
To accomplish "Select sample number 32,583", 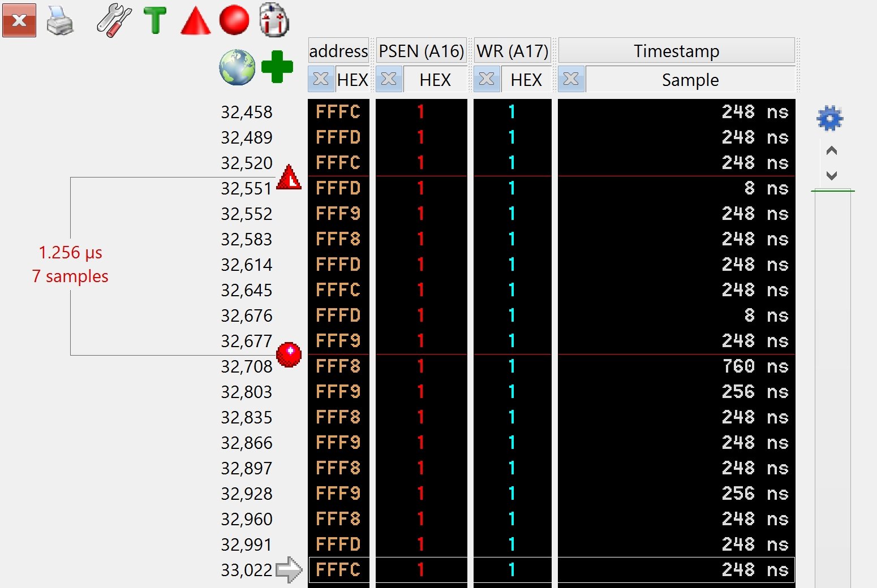I will 247,239.
